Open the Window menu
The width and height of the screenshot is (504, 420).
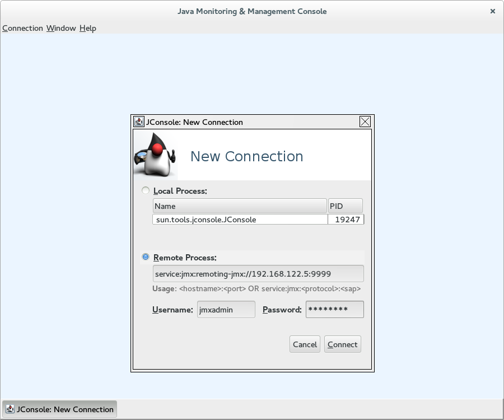point(61,28)
